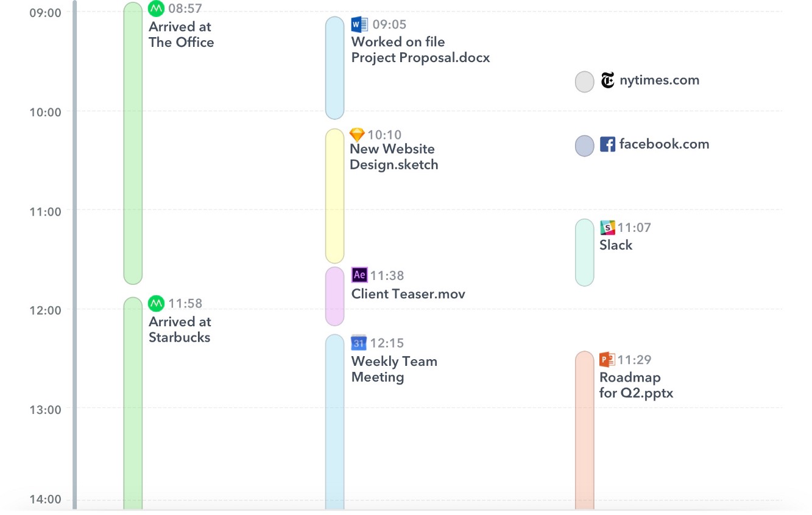
Task: Click the blue facebook.com activity dot
Action: click(x=584, y=145)
